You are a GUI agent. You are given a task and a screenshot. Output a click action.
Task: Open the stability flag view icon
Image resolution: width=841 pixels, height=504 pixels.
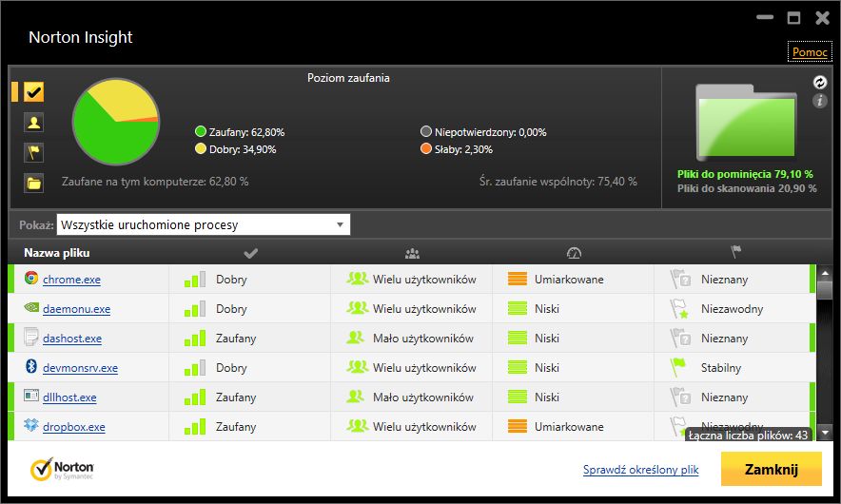pyautogui.click(x=34, y=153)
